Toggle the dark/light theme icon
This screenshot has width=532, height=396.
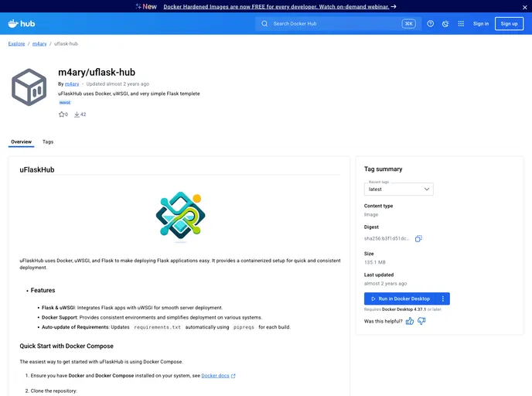pyautogui.click(x=445, y=24)
